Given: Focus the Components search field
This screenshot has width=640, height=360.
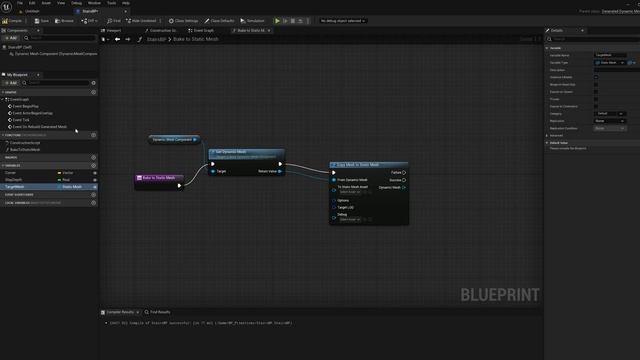Looking at the screenshot, I should 61,38.
